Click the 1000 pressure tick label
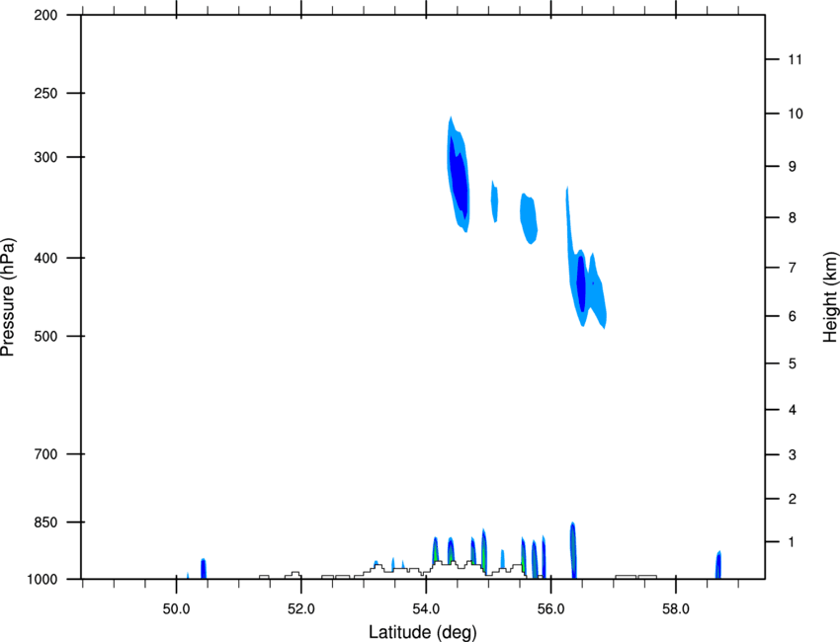Screen dimensions: 840x642 (x=42, y=580)
